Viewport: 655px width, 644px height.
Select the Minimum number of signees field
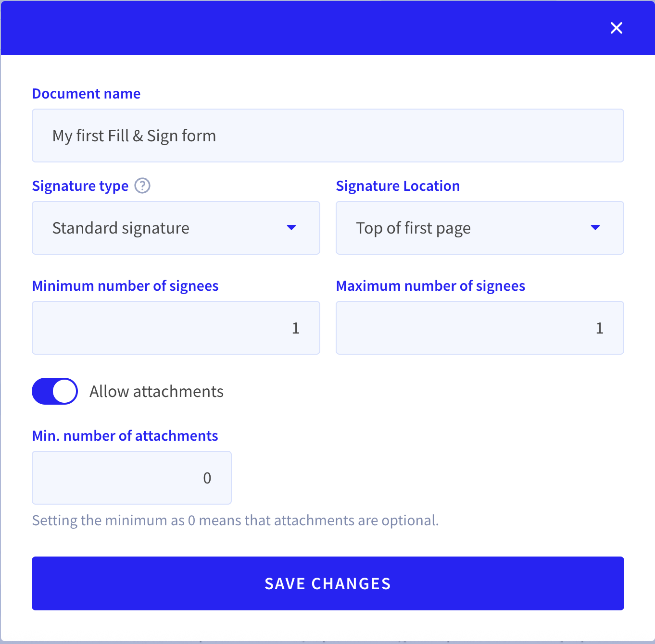pos(176,328)
